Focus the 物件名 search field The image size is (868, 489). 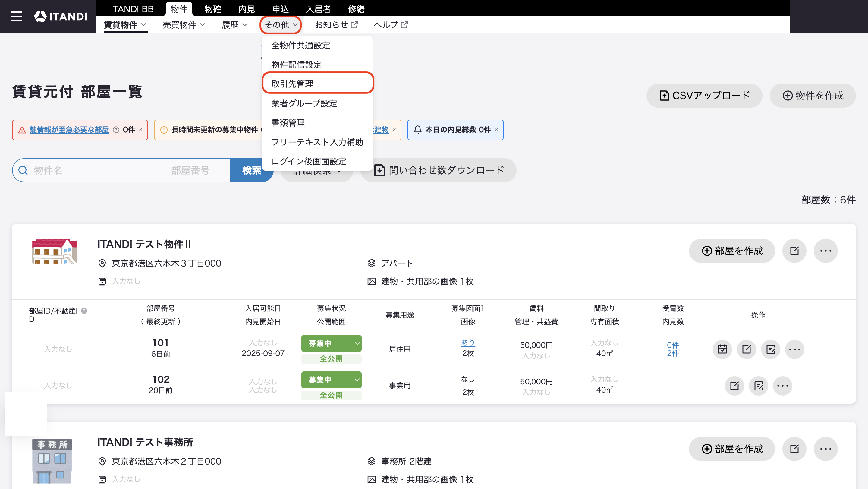pyautogui.click(x=89, y=170)
